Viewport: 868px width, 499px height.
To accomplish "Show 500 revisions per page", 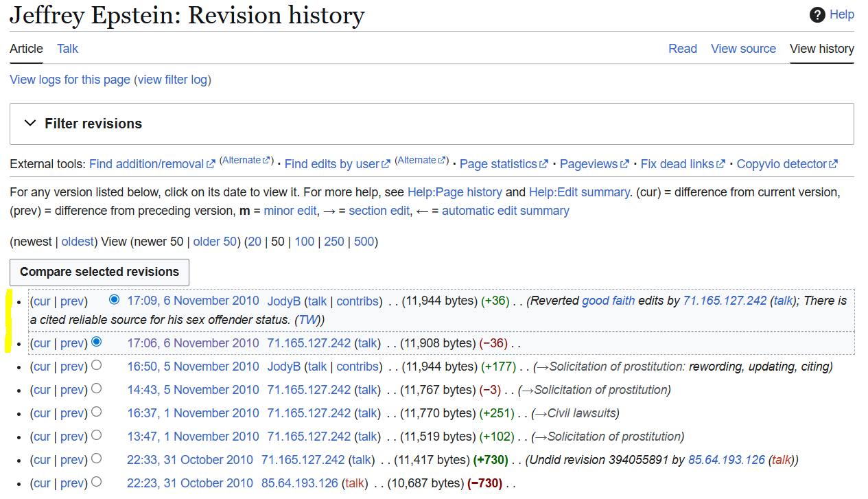I will click(x=364, y=242).
